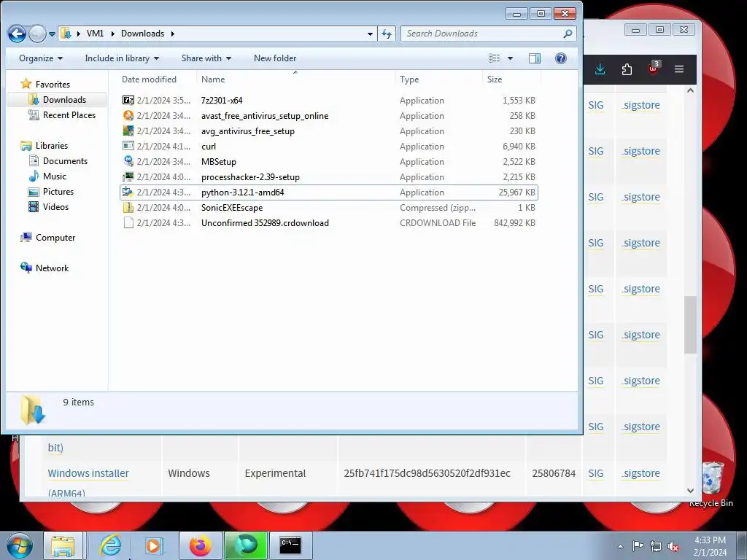Screen dimensions: 747x560
Task: Expand the arrow between VM1 and Downloads
Action: [112, 34]
